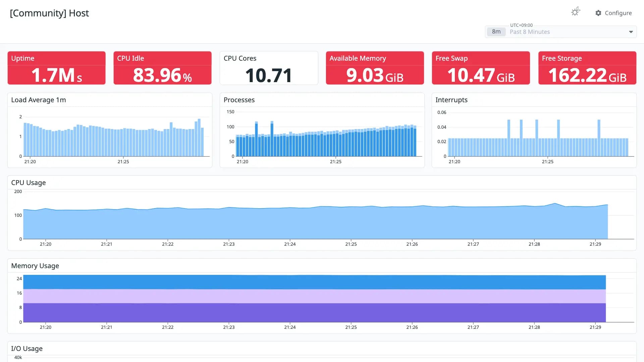Toggle the light/dark theme icon
644x362 pixels.
pos(576,12)
